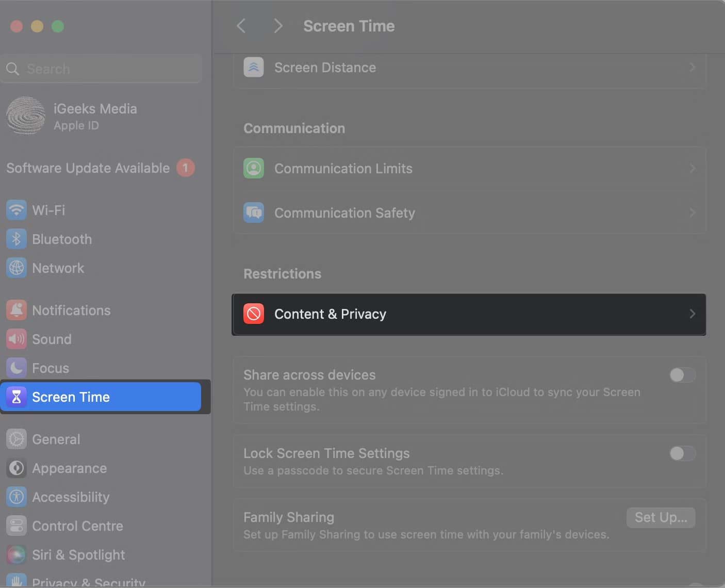Viewport: 725px width, 588px height.
Task: Click Set Up… for Family Sharing
Action: point(661,517)
